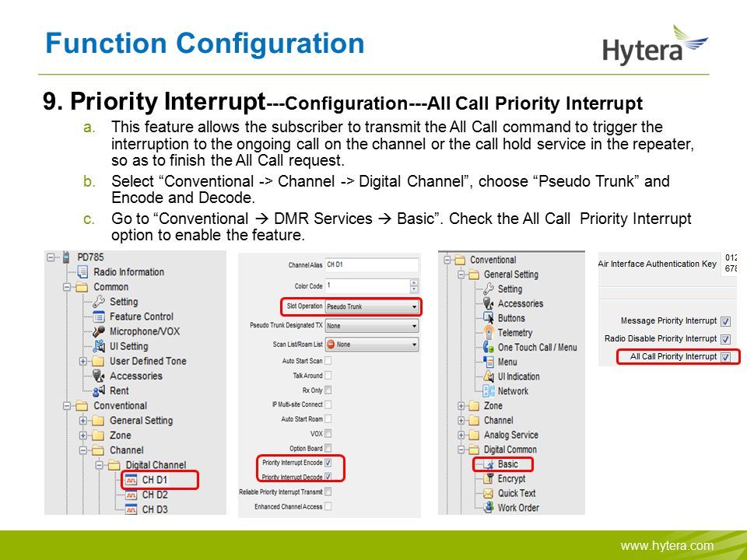This screenshot has height=560, width=747.
Task: Toggle the IP Multi-site Connect checkbox
Action: tap(328, 404)
